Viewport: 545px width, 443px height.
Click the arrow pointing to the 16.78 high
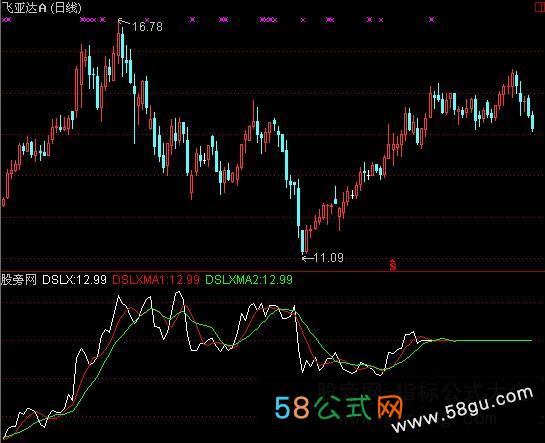[123, 23]
